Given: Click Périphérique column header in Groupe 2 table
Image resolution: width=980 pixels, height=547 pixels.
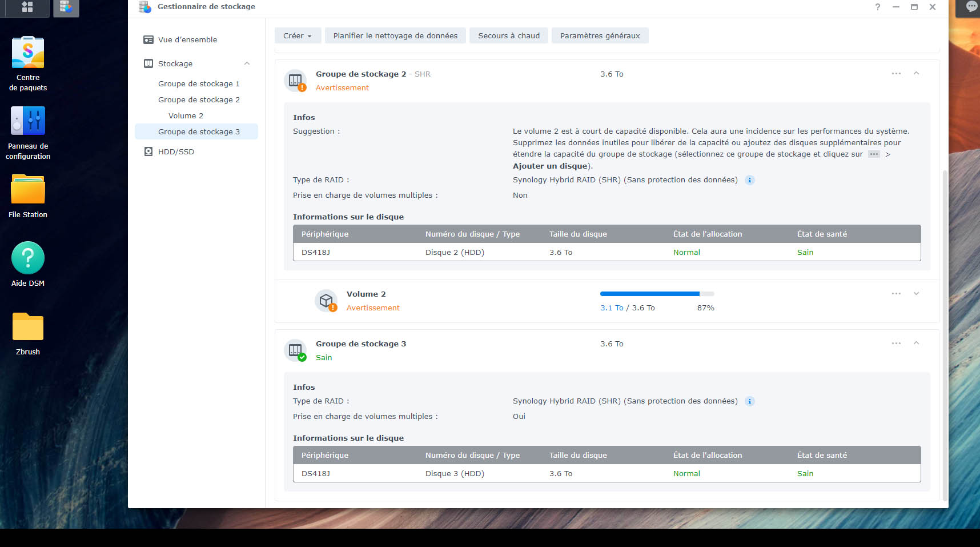Looking at the screenshot, I should point(325,234).
